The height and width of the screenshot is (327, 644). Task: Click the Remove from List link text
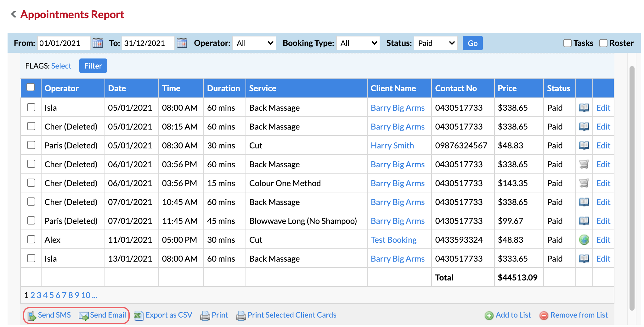579,315
